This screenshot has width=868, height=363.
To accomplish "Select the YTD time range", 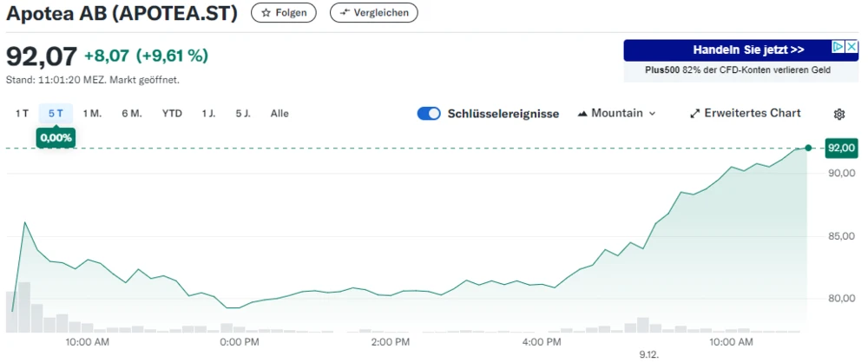I will 172,114.
